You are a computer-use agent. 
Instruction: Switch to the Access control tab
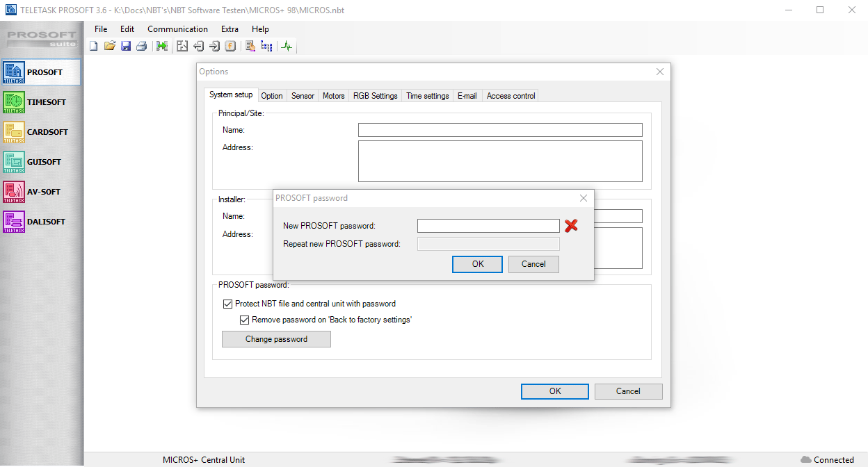point(511,96)
